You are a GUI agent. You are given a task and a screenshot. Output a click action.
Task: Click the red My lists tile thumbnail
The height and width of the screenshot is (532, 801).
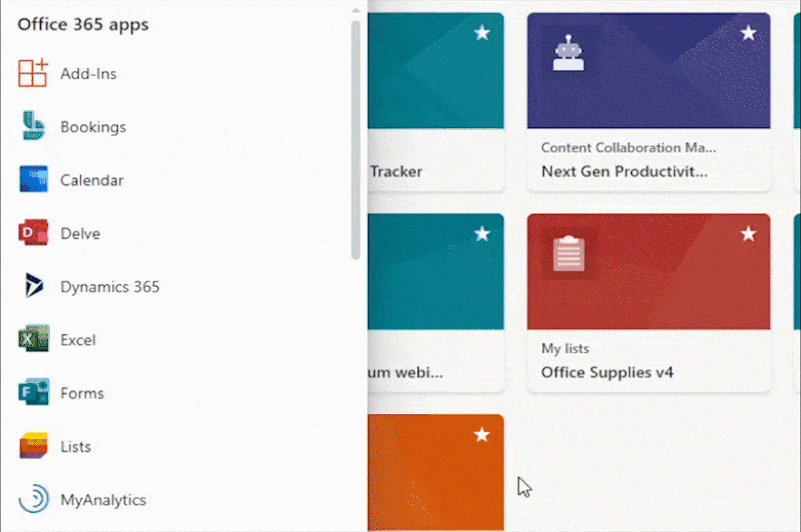[x=649, y=271]
